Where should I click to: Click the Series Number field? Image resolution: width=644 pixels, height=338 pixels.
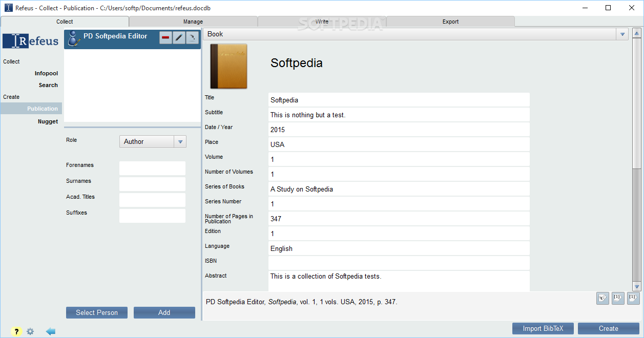tap(399, 204)
